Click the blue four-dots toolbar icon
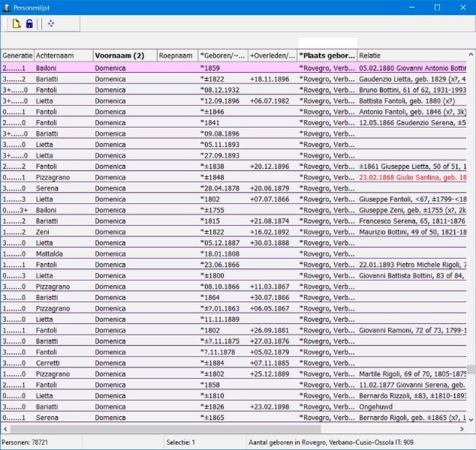476x450 pixels. click(x=51, y=24)
